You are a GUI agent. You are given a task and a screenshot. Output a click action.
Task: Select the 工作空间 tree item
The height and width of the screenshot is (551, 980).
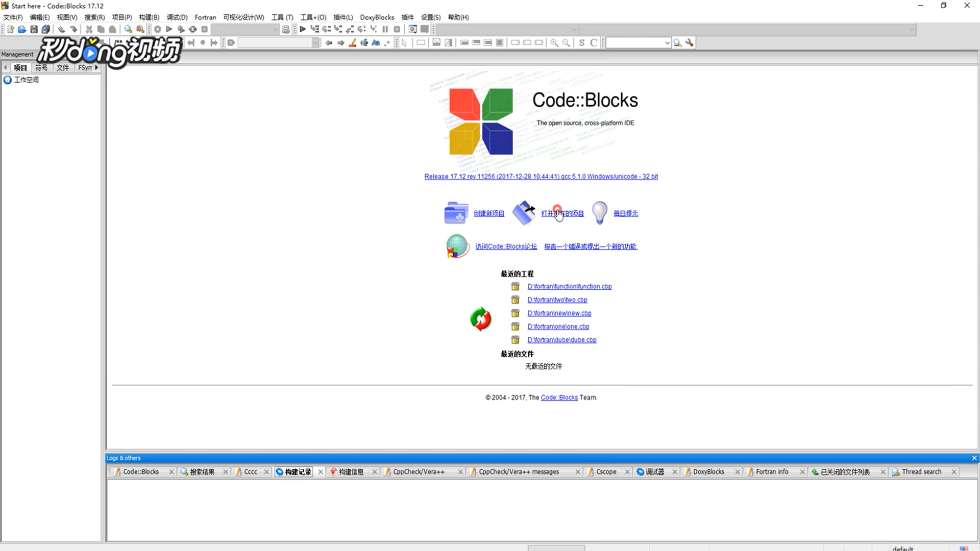(x=26, y=80)
